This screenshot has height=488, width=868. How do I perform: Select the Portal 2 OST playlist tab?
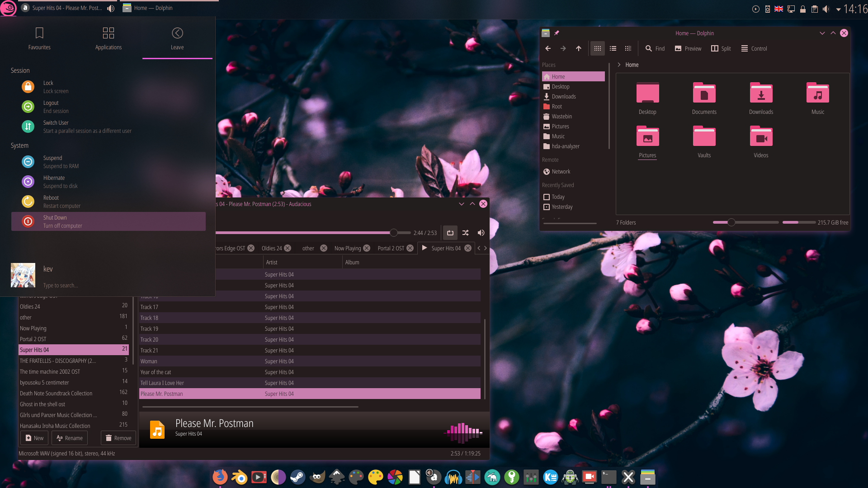coord(391,248)
